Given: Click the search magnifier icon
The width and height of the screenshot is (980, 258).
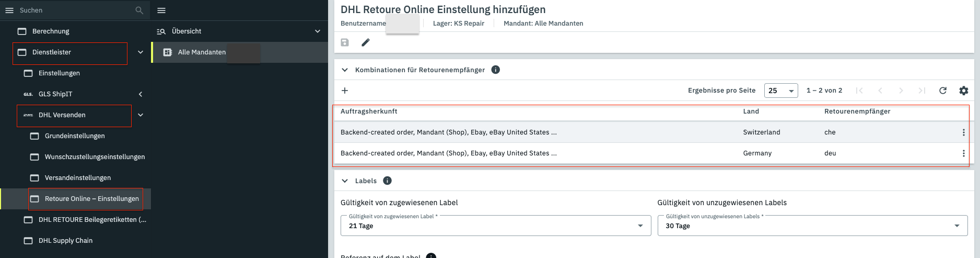Looking at the screenshot, I should (x=139, y=10).
